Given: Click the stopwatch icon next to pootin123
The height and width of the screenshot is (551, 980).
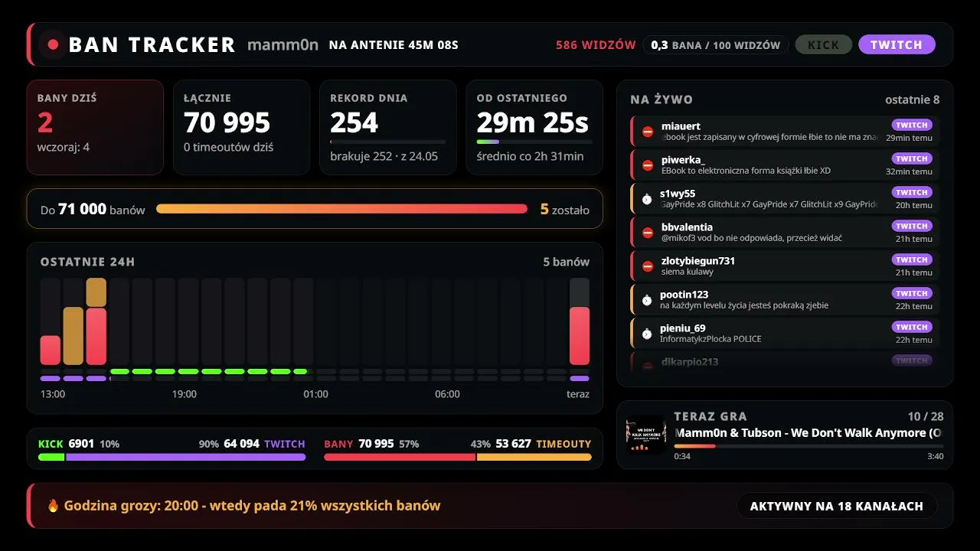Looking at the screenshot, I should tap(647, 300).
